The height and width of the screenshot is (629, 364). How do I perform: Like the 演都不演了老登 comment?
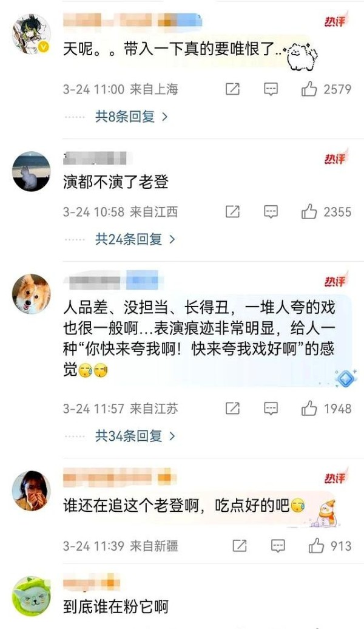pos(309,211)
